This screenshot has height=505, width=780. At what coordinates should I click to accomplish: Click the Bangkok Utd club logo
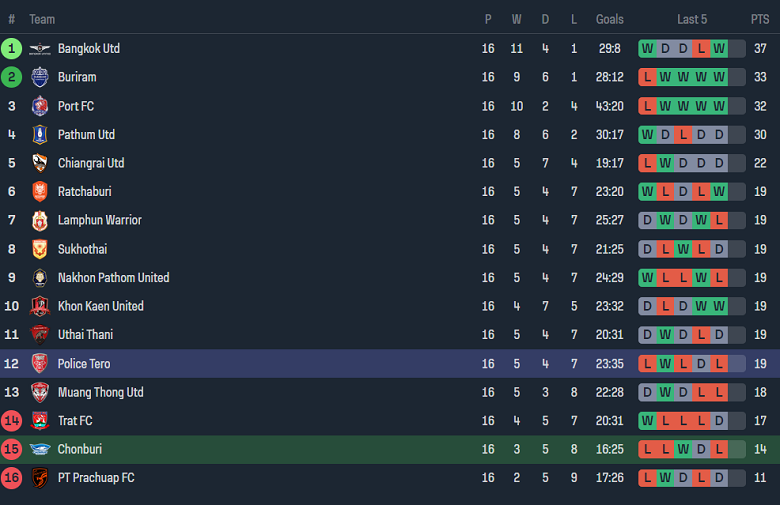[39, 49]
